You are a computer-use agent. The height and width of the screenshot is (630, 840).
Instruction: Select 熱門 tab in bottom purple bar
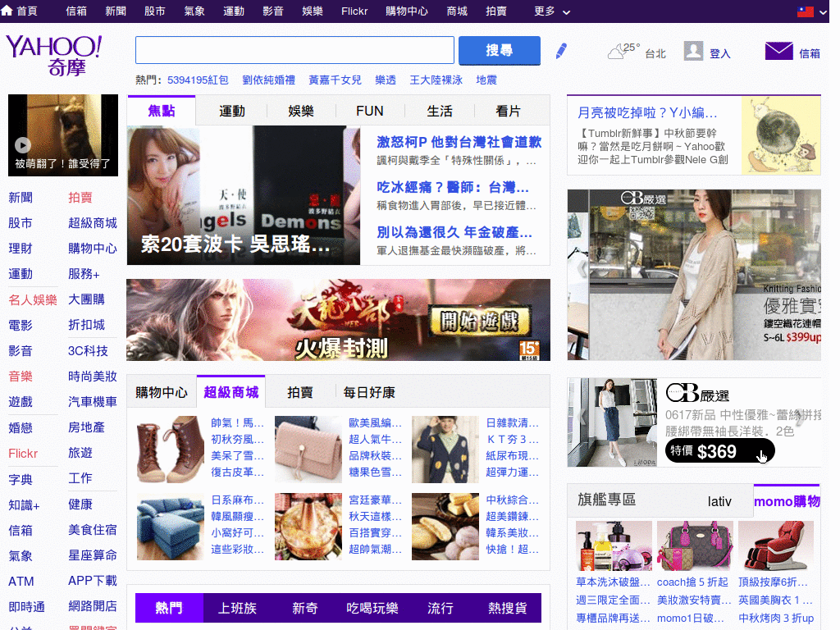coord(169,608)
